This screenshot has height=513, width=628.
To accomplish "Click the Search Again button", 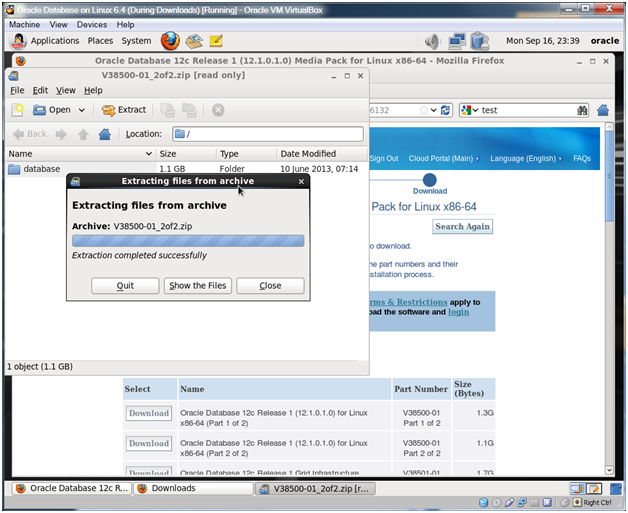I will (462, 226).
